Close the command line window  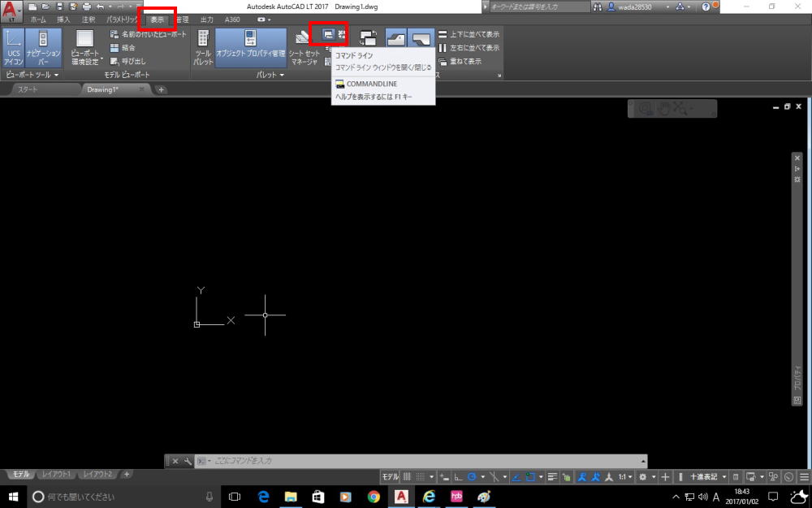click(175, 461)
